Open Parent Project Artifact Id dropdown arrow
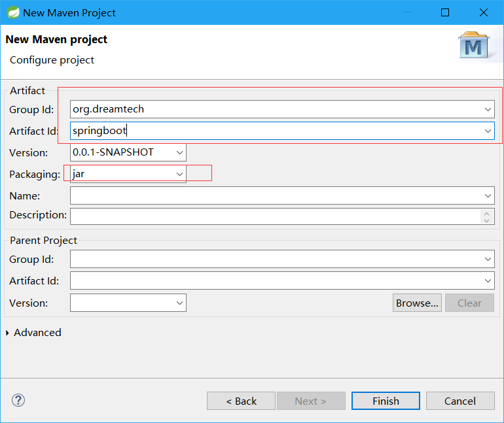Image resolution: width=504 pixels, height=423 pixels. 488,281
